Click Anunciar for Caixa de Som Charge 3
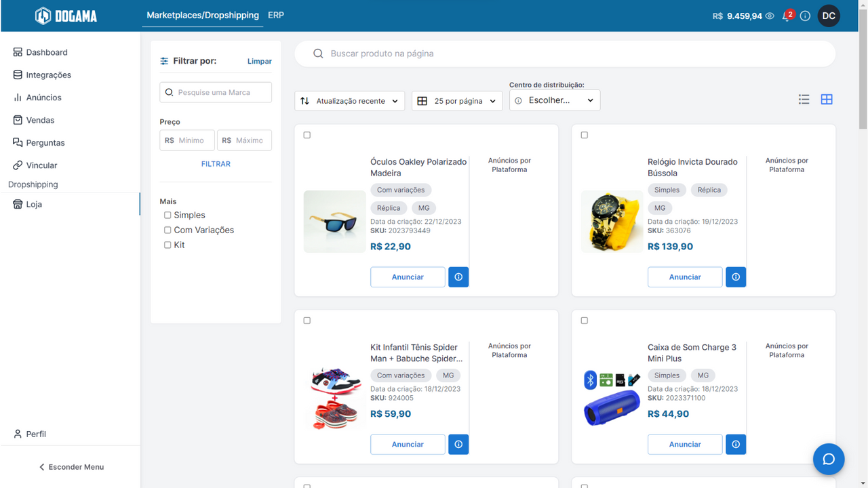The width and height of the screenshot is (868, 488). (685, 444)
